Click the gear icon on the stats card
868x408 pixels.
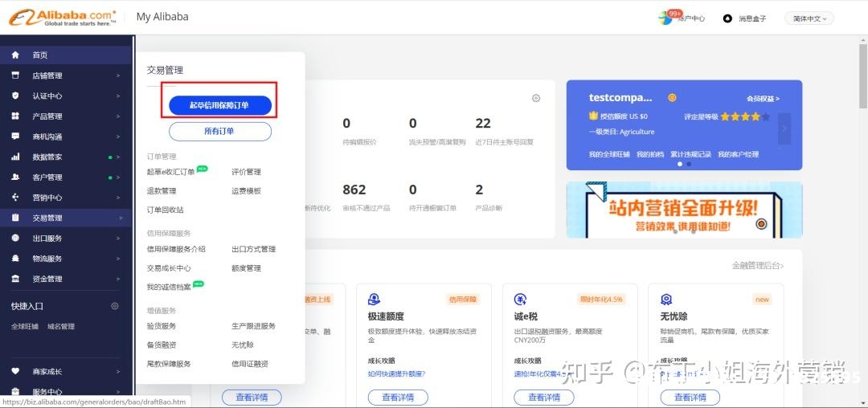(536, 98)
